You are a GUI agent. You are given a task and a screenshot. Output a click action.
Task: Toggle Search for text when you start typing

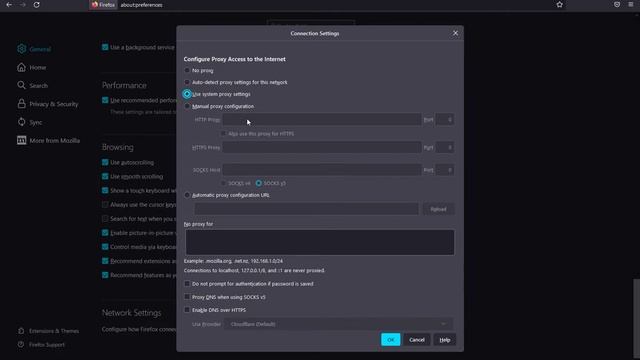(105, 218)
